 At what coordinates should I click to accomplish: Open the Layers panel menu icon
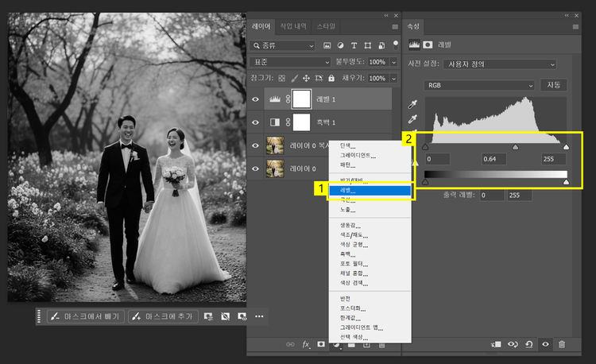pos(394,25)
